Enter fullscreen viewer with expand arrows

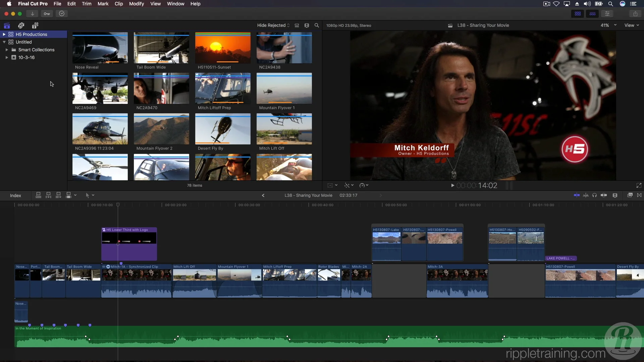[x=639, y=185]
